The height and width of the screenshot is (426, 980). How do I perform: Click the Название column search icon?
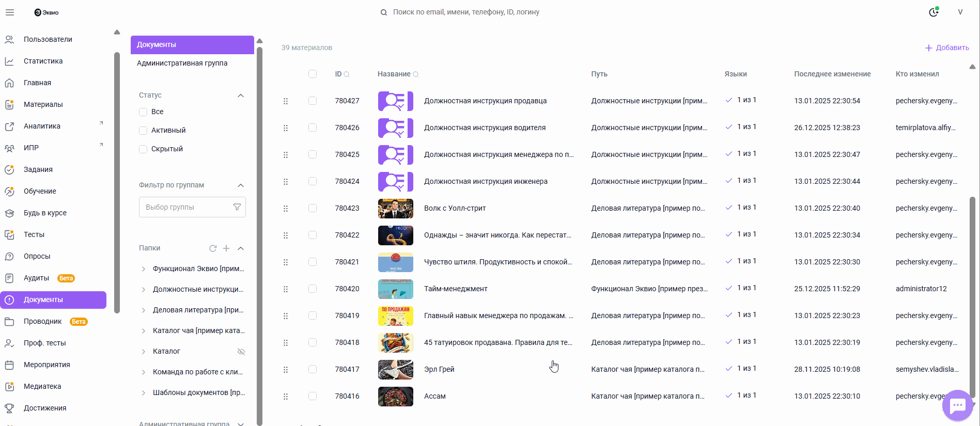click(x=416, y=74)
